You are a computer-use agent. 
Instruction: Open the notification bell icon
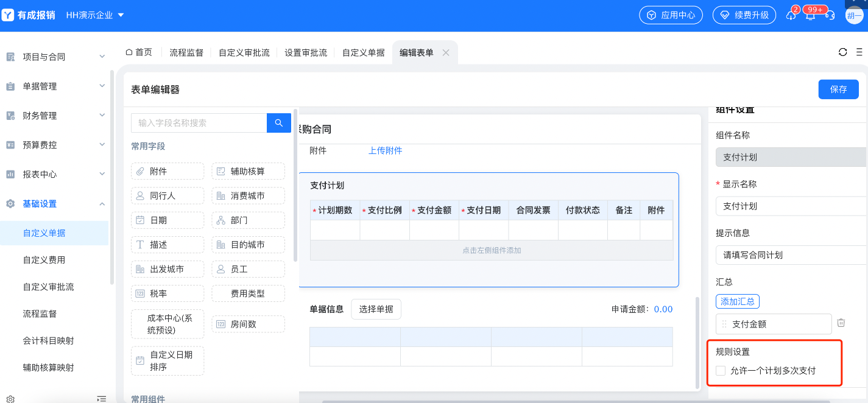click(810, 15)
